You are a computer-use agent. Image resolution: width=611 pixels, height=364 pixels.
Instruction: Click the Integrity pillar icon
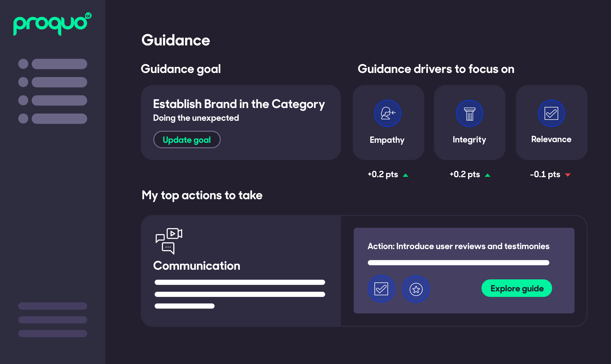(x=469, y=113)
